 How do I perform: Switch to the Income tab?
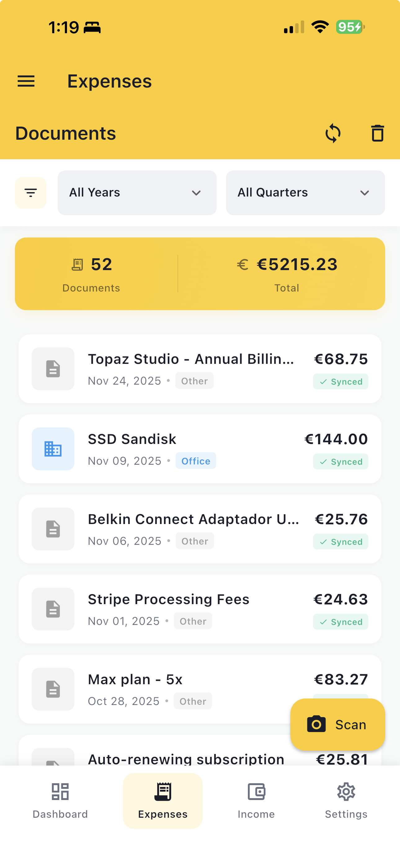coord(256,801)
